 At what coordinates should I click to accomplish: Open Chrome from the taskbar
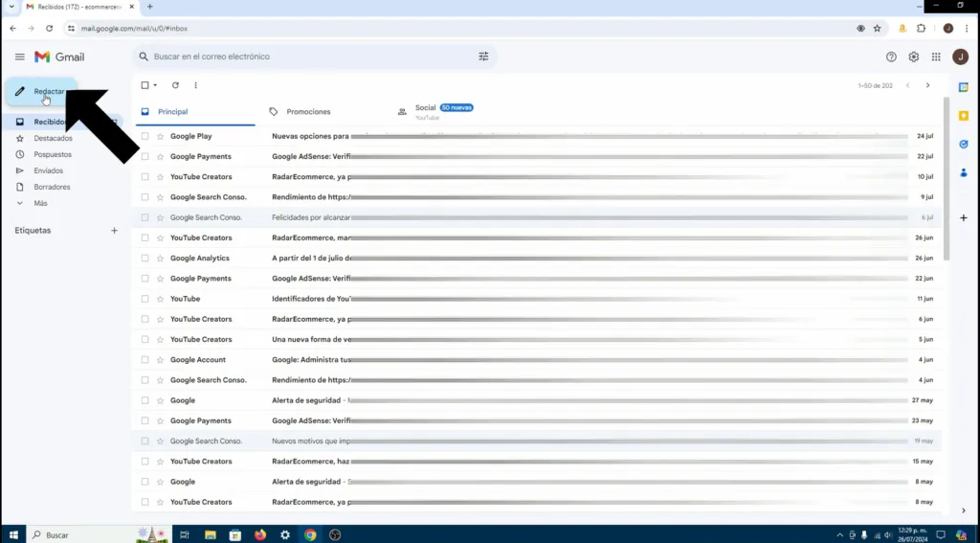311,535
